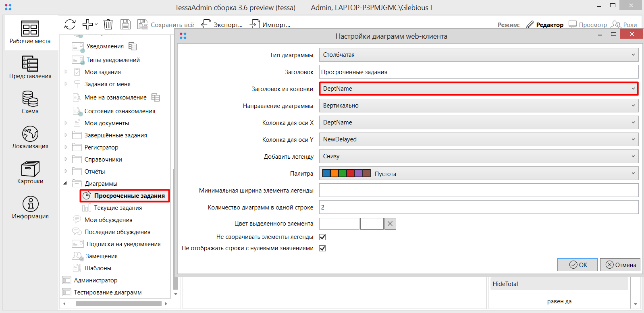
Task: Click the Отмена button
Action: (x=620, y=265)
